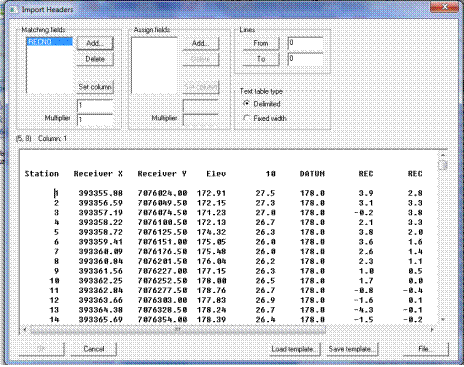Focus Matching fields Multiplier input

click(95, 120)
